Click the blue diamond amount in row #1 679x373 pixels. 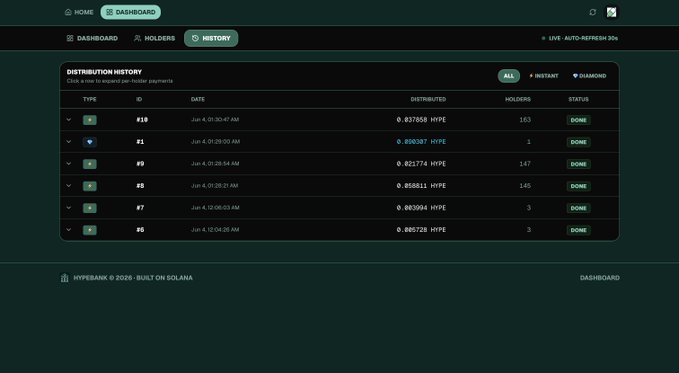coord(421,142)
